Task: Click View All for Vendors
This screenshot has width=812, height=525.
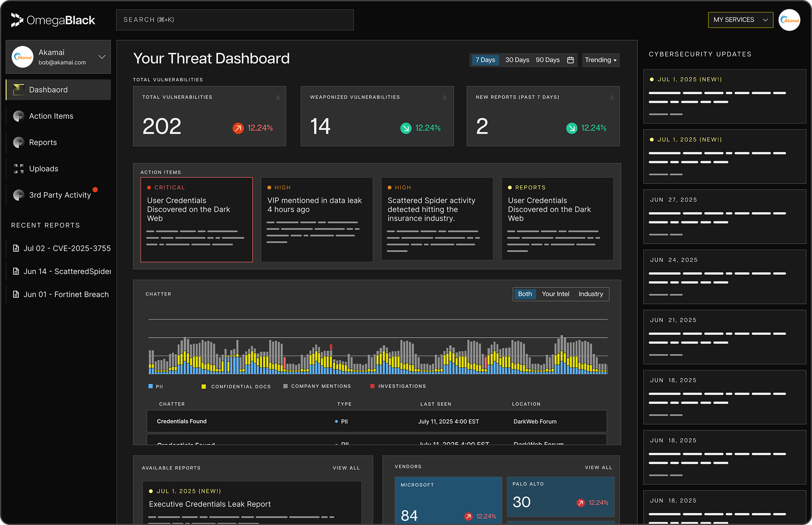Action: pyautogui.click(x=598, y=467)
